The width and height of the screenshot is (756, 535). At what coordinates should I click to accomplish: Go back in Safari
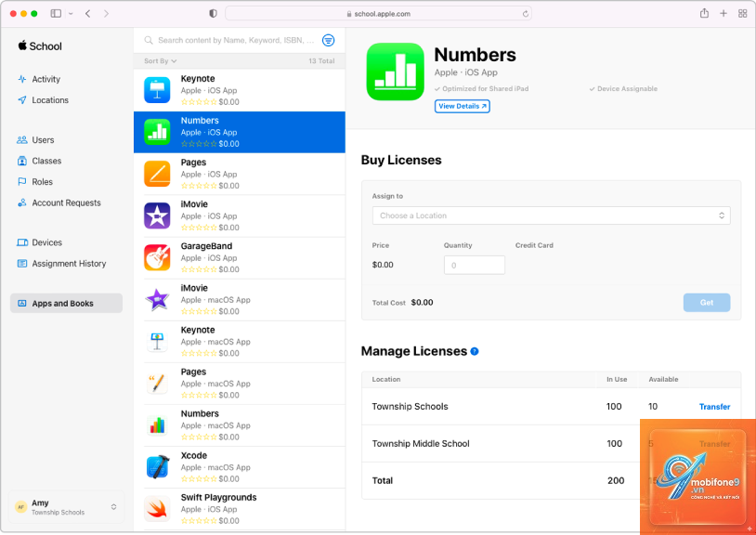(87, 14)
